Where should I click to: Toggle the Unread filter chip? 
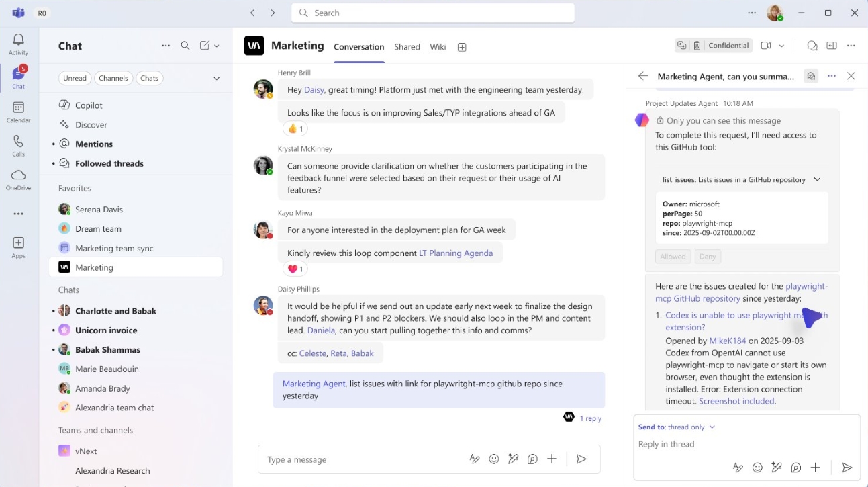pyautogui.click(x=75, y=78)
